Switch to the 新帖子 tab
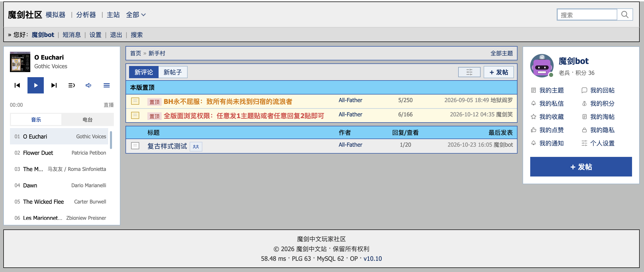The image size is (644, 272). point(173,72)
